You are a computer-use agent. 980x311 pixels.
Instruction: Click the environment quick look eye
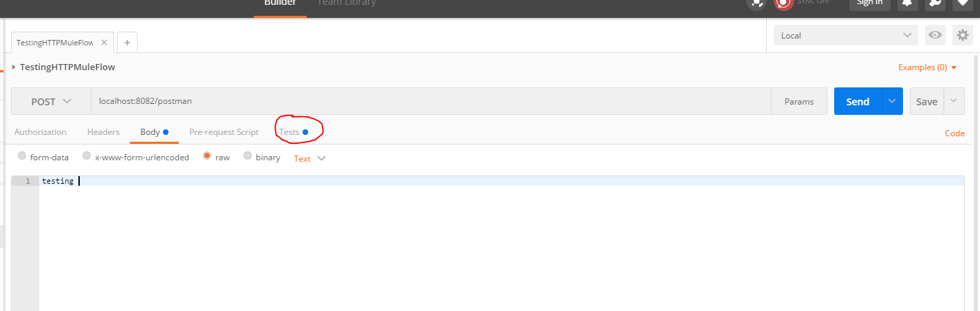(934, 36)
